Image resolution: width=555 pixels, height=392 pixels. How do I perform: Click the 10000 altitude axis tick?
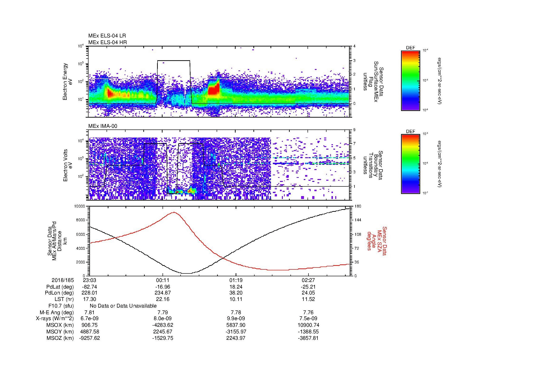[80, 206]
